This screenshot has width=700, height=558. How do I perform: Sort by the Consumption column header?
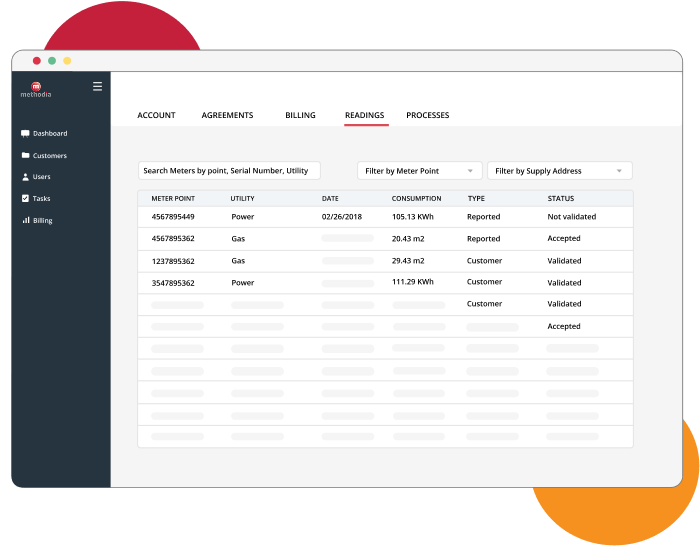point(416,199)
